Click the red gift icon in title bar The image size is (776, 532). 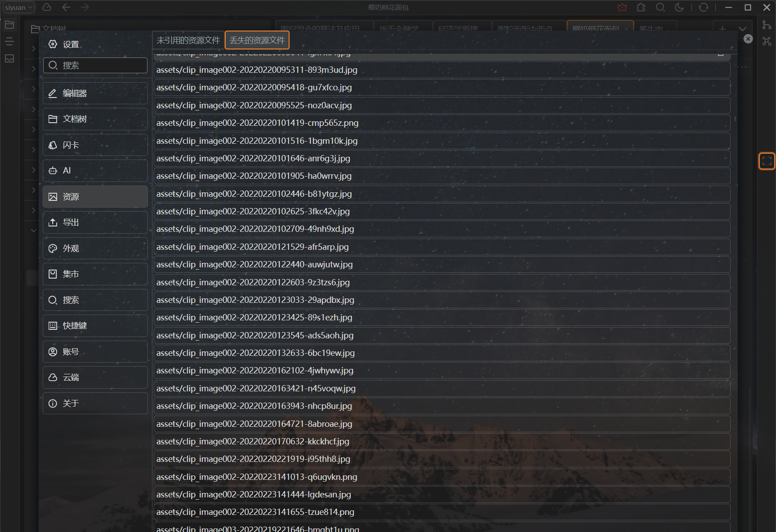coord(622,7)
